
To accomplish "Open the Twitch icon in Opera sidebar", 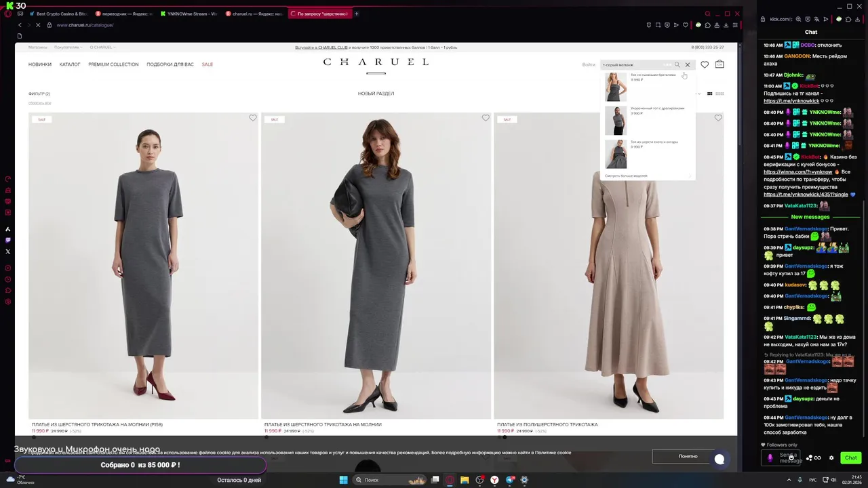I will click(x=8, y=240).
